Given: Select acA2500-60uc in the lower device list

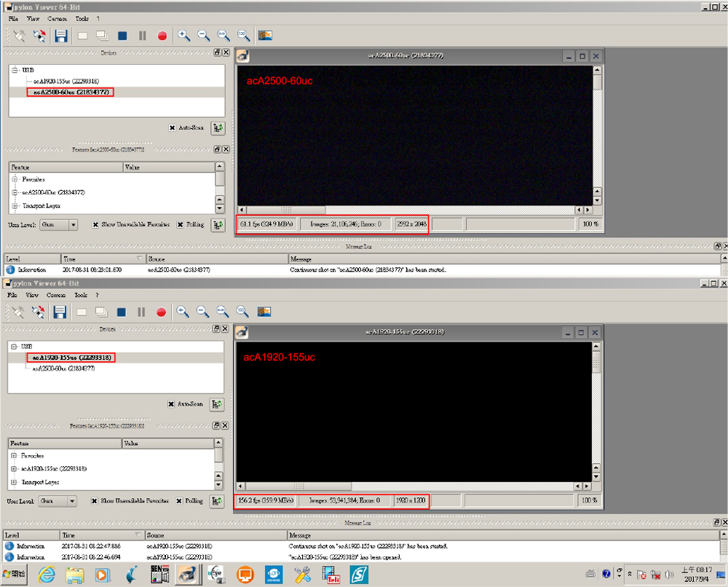Looking at the screenshot, I should point(63,369).
